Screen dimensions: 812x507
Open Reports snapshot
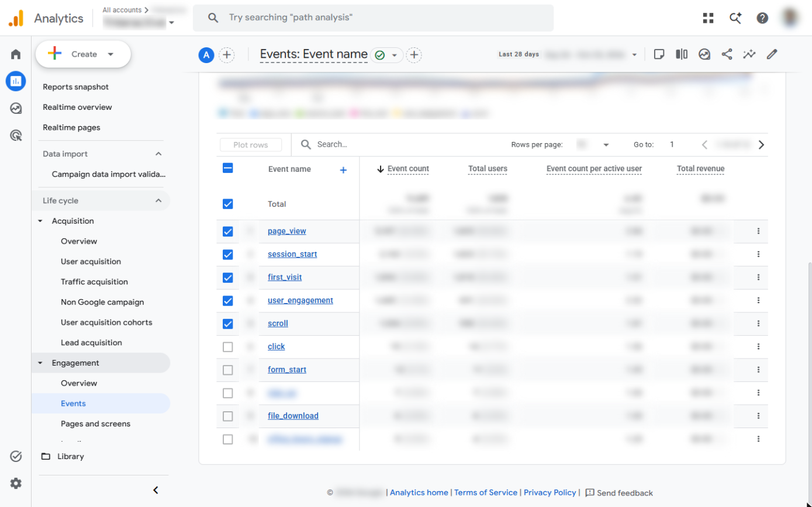75,87
